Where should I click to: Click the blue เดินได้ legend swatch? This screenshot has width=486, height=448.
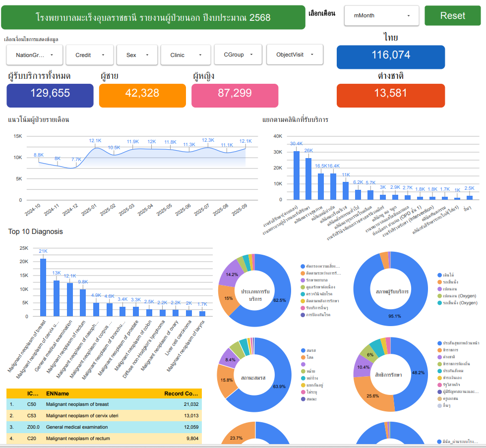pyautogui.click(x=439, y=275)
